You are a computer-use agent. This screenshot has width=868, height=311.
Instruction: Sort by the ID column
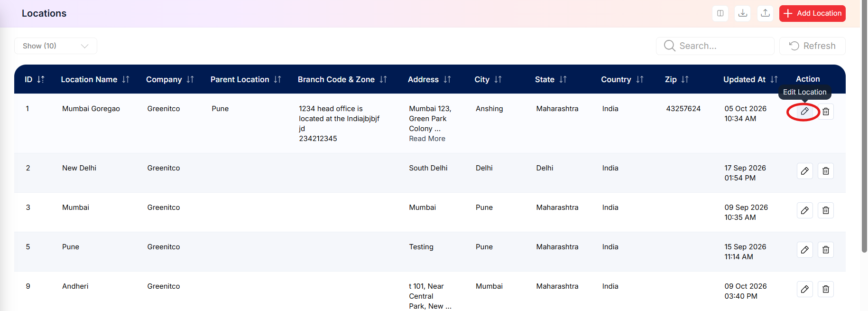(41, 79)
